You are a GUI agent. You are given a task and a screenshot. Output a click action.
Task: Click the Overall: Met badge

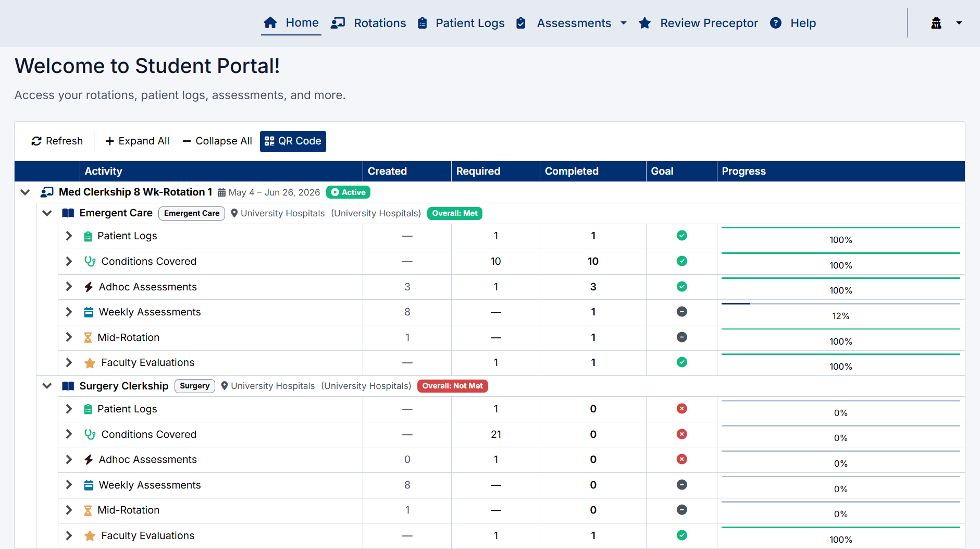point(455,213)
